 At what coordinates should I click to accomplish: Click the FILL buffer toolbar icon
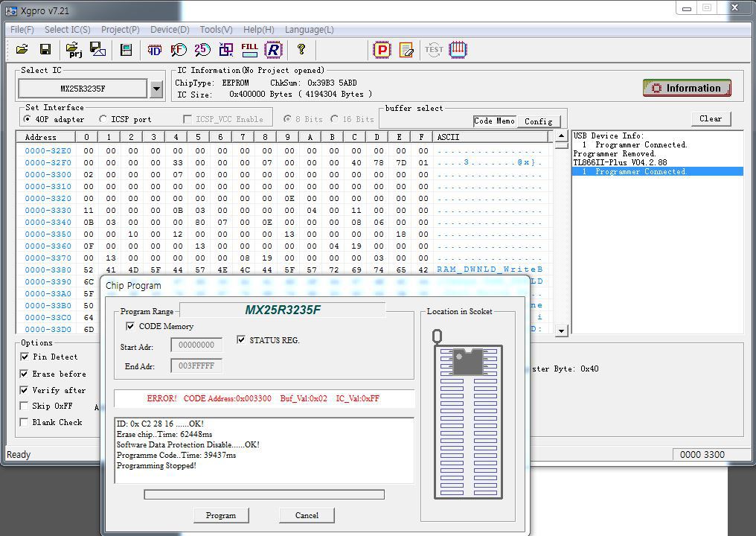coord(249,50)
